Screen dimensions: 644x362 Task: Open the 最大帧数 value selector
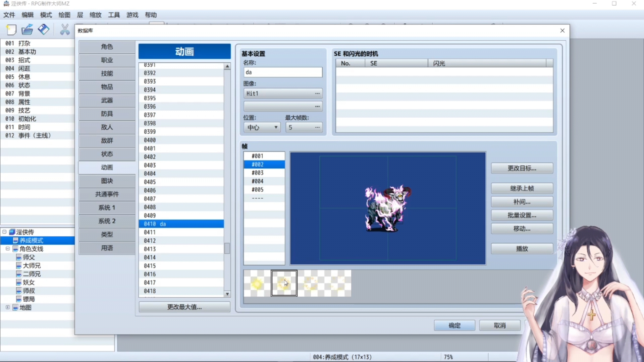(304, 127)
